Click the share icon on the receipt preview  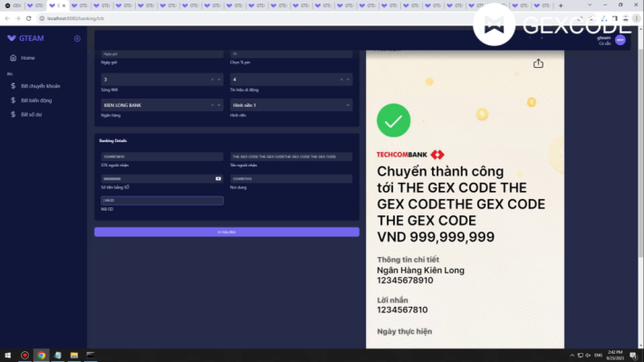[x=538, y=63]
